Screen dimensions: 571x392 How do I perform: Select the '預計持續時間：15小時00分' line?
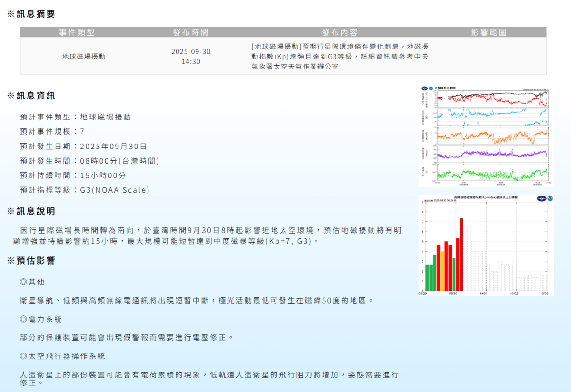[x=73, y=175]
